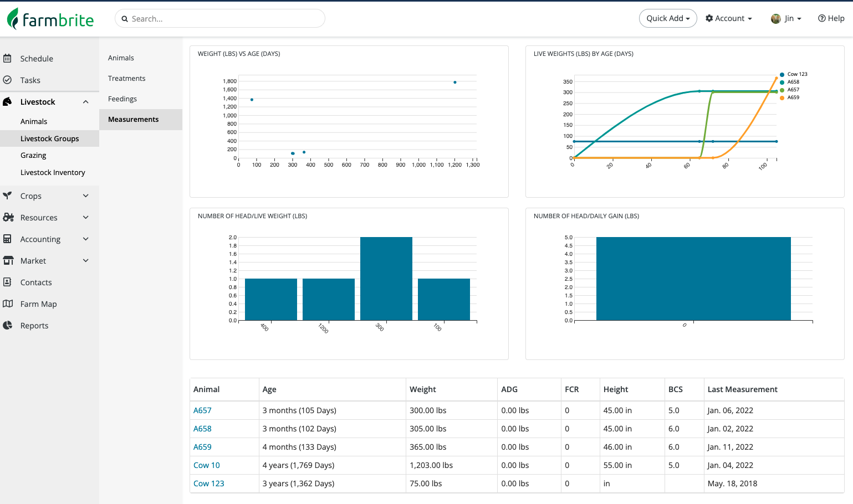853x504 pixels.
Task: Click the Contacts address book icon
Action: (7, 282)
